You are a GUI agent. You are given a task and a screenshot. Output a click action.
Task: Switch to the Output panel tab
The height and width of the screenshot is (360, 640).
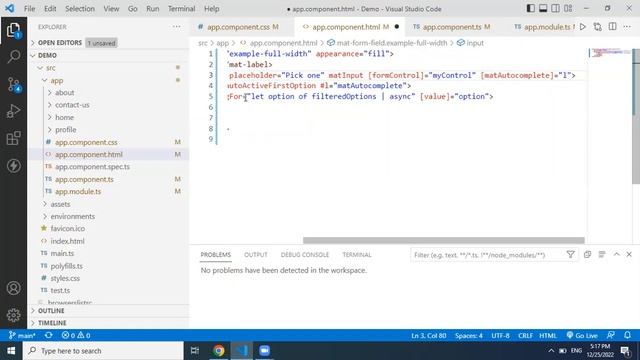[x=256, y=255]
